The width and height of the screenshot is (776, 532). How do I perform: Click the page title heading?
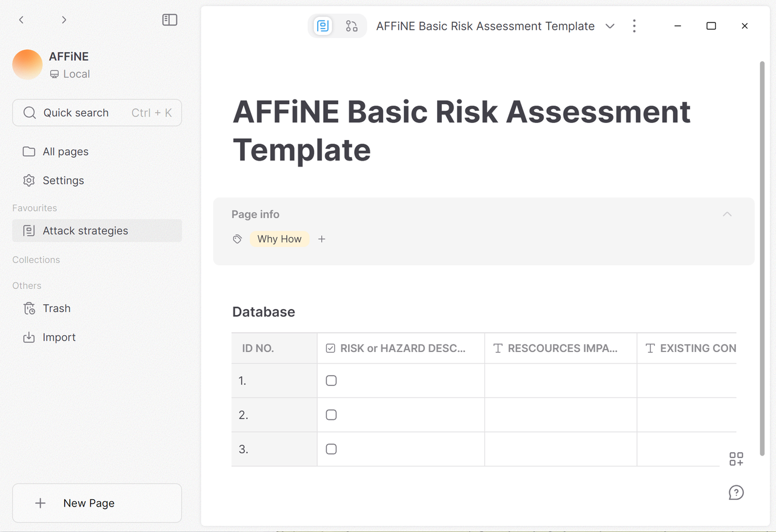click(461, 130)
